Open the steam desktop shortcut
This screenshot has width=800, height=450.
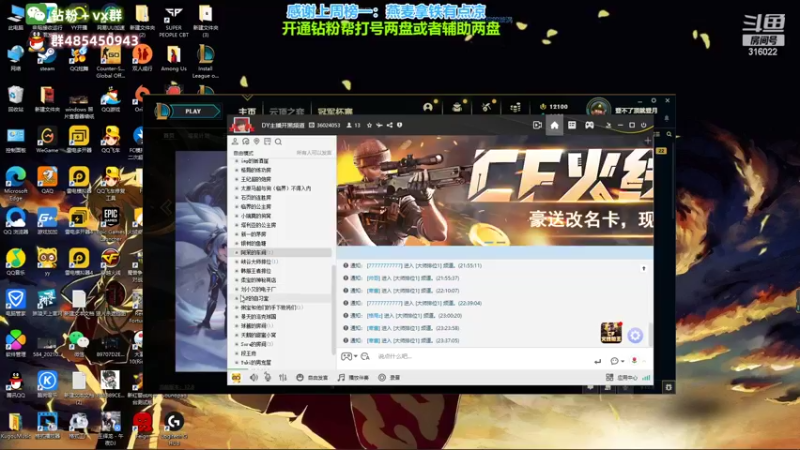pos(47,58)
